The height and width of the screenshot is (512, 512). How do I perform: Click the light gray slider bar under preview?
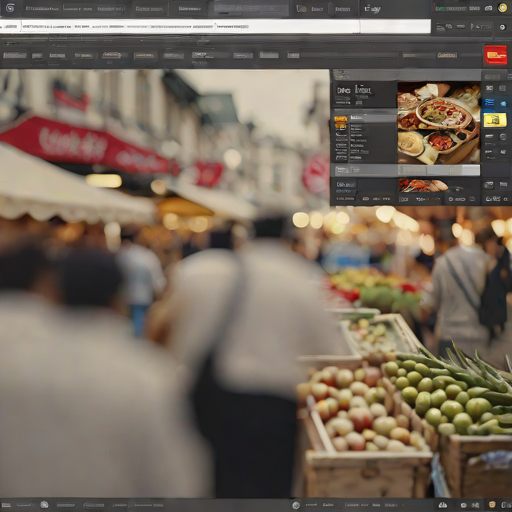[x=407, y=170]
